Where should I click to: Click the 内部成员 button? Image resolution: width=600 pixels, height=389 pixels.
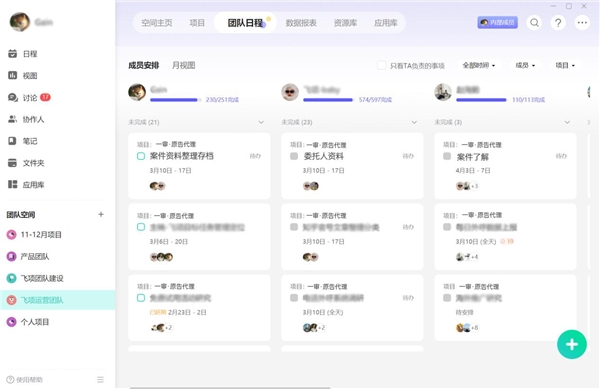click(497, 23)
